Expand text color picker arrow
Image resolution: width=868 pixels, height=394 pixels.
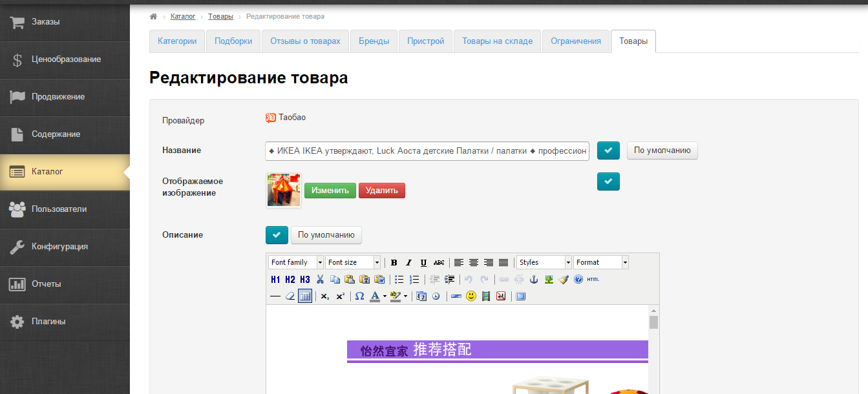(x=385, y=296)
